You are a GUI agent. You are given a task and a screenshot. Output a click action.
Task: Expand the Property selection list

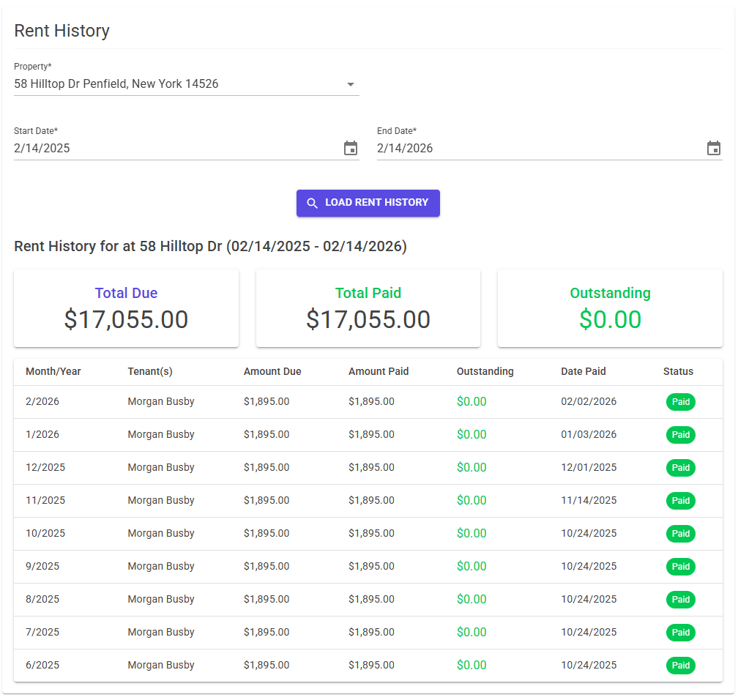[351, 84]
